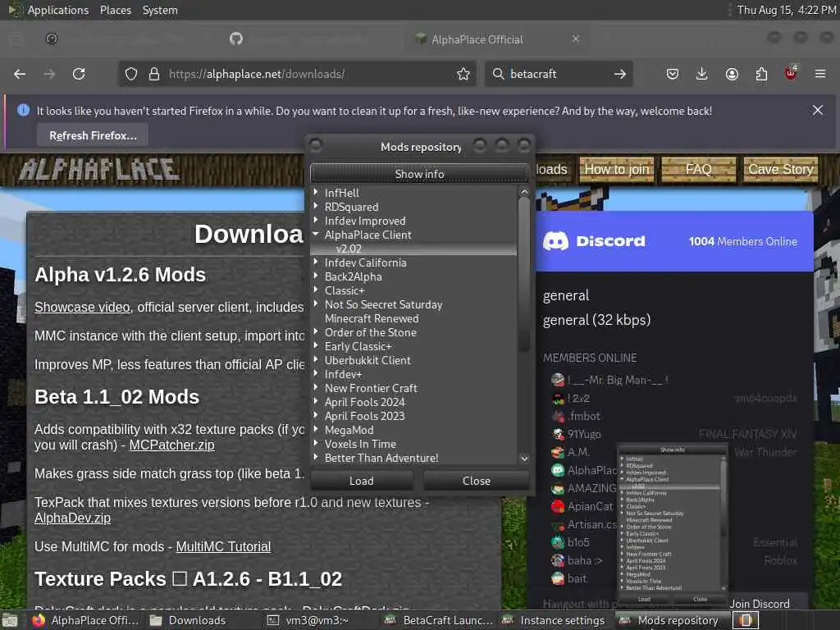Open the Firefox account icon
The width and height of the screenshot is (840, 630).
[x=732, y=74]
